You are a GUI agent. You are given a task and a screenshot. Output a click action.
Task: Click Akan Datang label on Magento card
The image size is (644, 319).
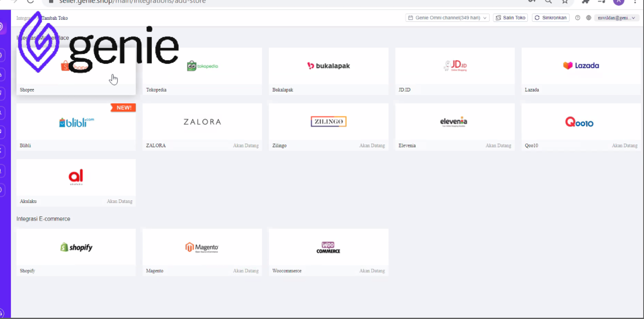click(x=246, y=271)
